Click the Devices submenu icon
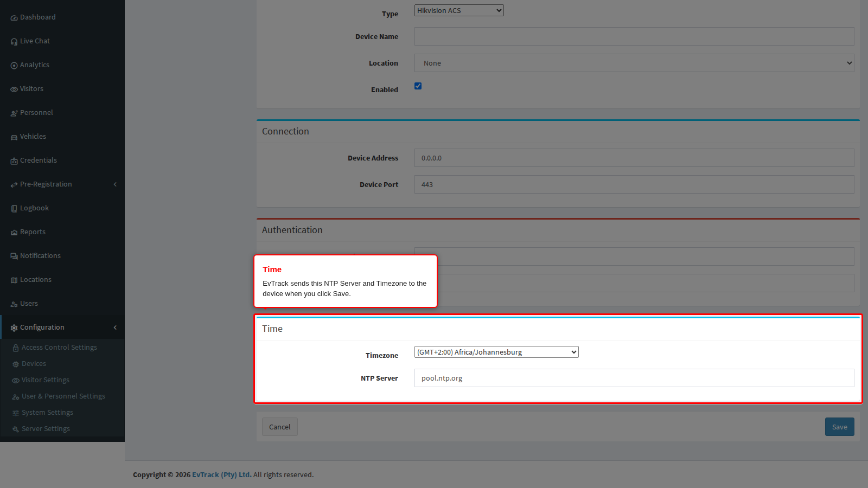The image size is (868, 488). 16,364
